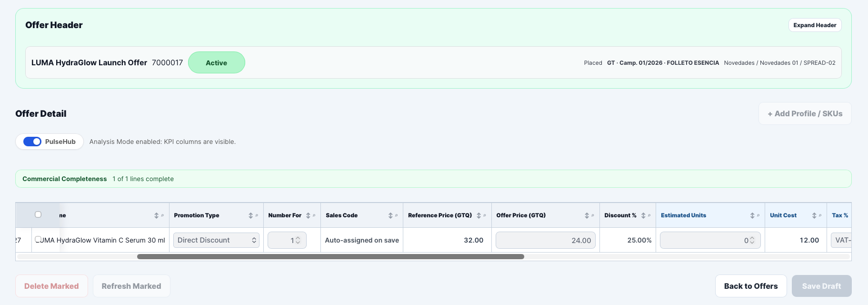This screenshot has width=868, height=305.
Task: Click Add Profile / SKUs
Action: tap(805, 113)
